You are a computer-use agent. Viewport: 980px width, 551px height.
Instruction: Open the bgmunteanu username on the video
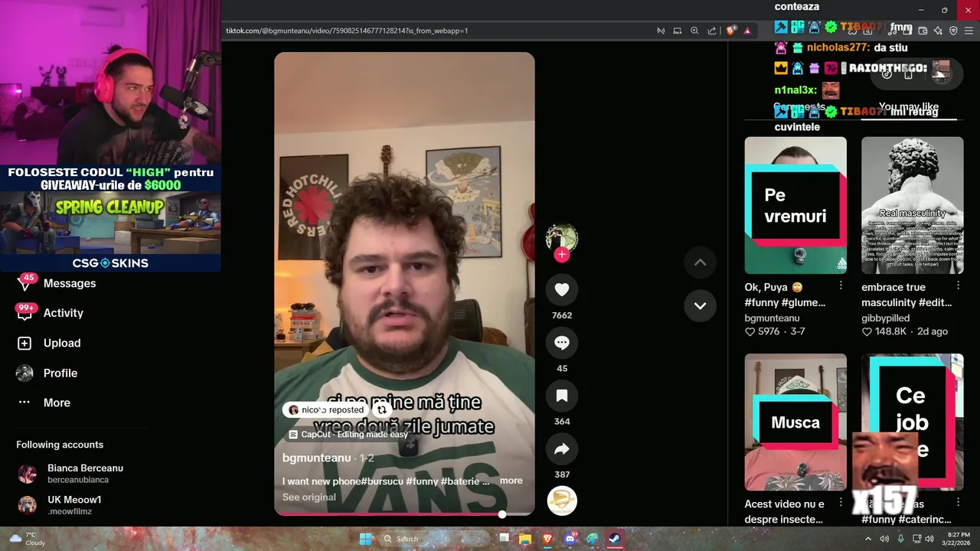(x=316, y=458)
